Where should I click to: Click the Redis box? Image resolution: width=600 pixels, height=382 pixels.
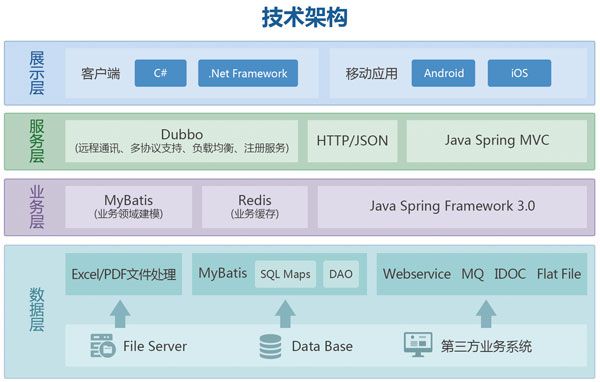coord(255,207)
